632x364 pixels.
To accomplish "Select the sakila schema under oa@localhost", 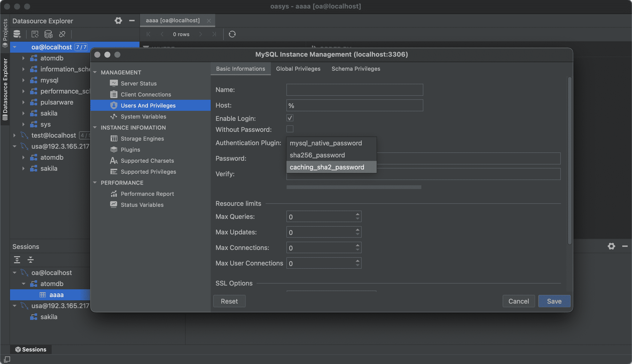I will tap(49, 113).
